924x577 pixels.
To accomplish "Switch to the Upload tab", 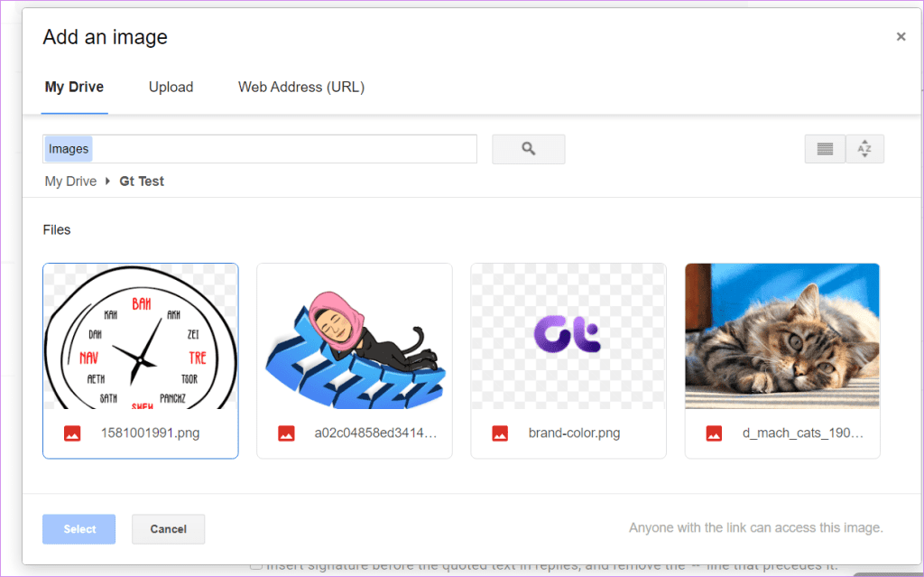I will pos(171,88).
